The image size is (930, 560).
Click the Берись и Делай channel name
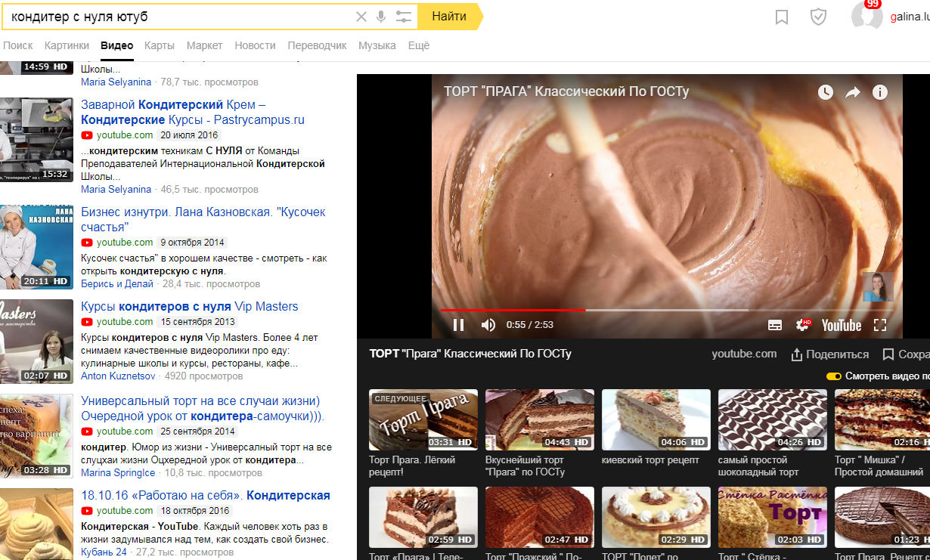[116, 284]
